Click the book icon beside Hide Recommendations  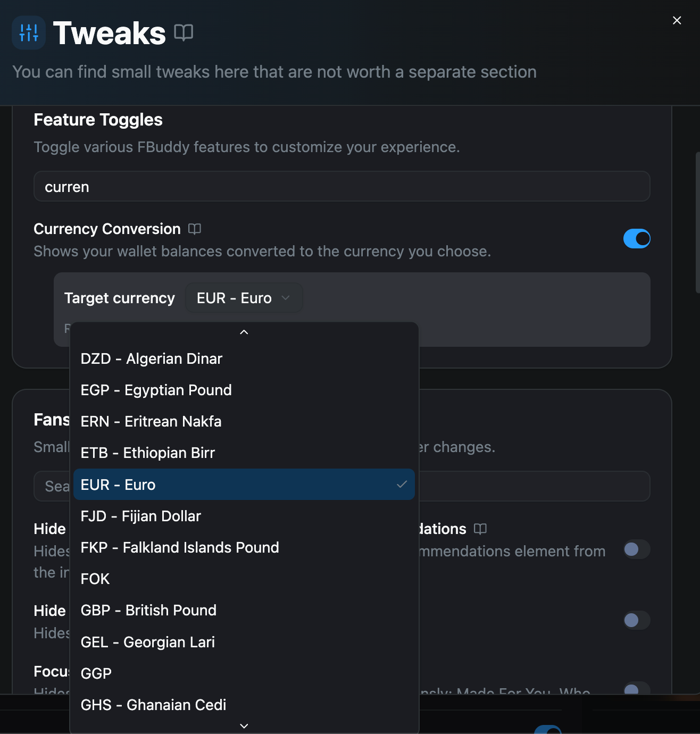click(x=480, y=529)
